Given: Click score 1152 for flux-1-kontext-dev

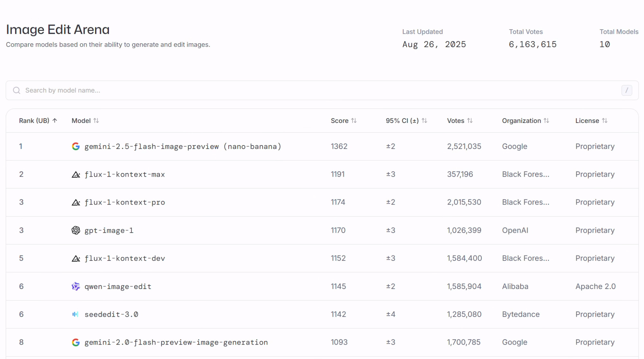Looking at the screenshot, I should point(338,258).
